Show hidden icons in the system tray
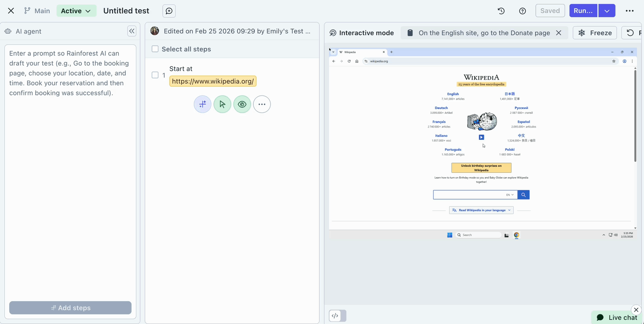 (x=604, y=235)
